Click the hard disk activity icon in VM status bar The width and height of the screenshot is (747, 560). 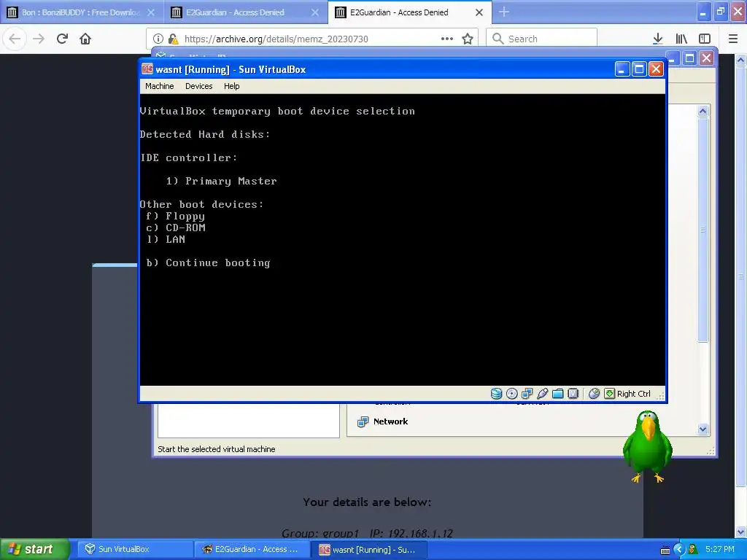tap(496, 393)
